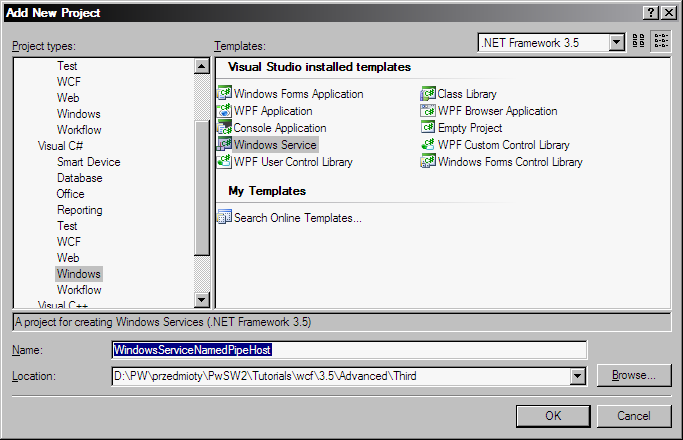Click the WPF Browser Application label

[497, 111]
